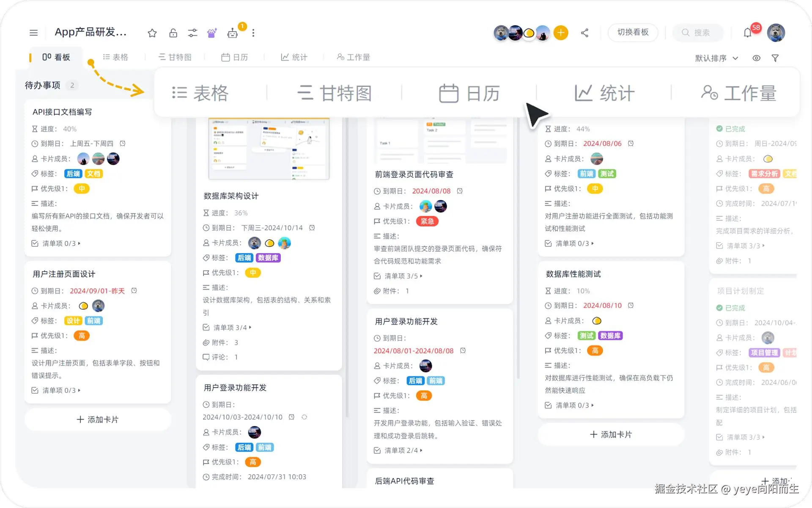Click the 切换看板 button
The width and height of the screenshot is (812, 508).
coord(633,33)
